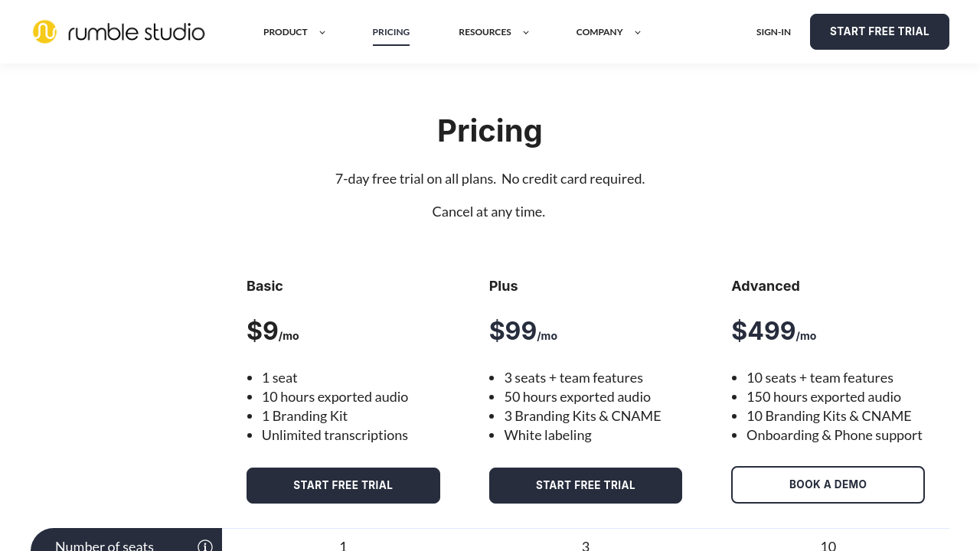Viewport: 980px width, 551px height.
Task: Click the Pricing page heading
Action: point(490,131)
